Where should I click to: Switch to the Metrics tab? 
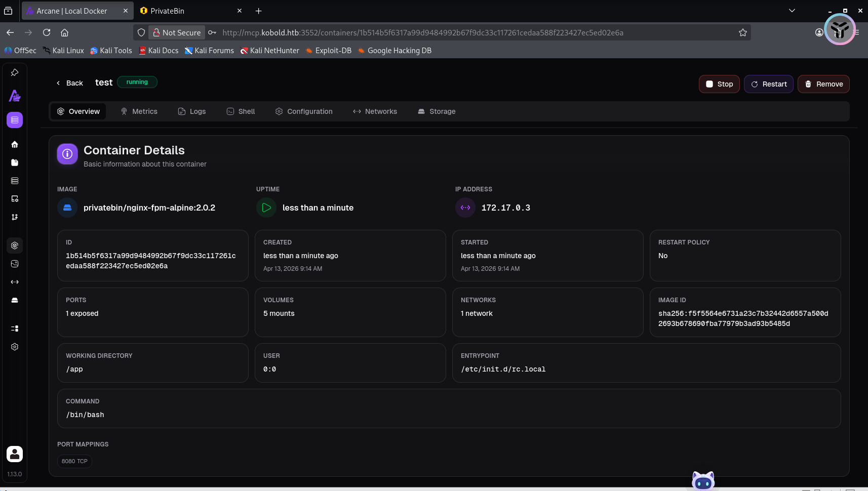[x=139, y=111]
